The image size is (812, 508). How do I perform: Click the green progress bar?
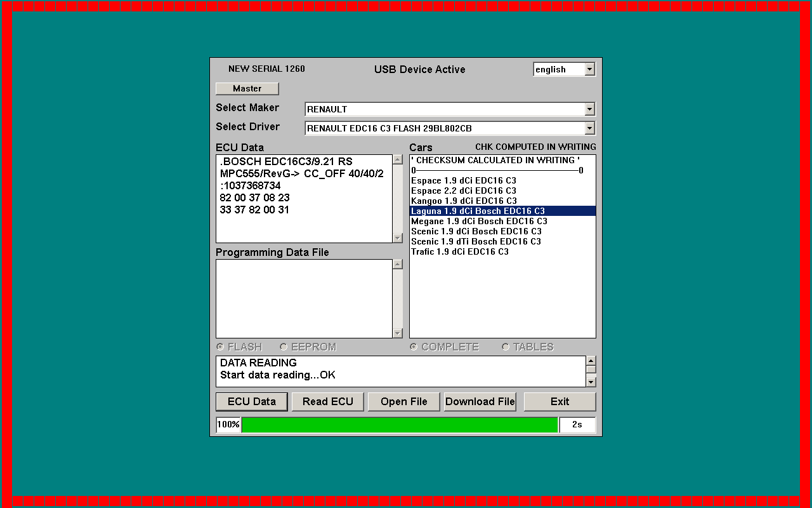(400, 425)
